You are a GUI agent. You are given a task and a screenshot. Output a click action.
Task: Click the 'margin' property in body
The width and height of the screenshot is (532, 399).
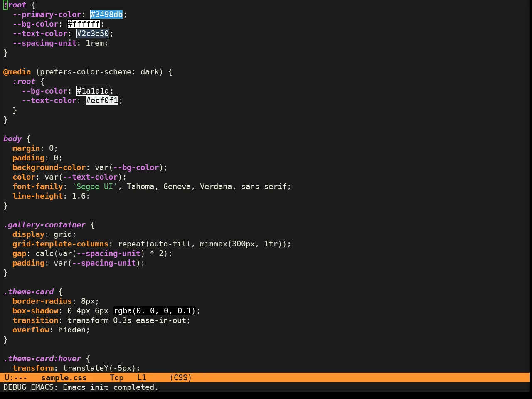click(26, 148)
